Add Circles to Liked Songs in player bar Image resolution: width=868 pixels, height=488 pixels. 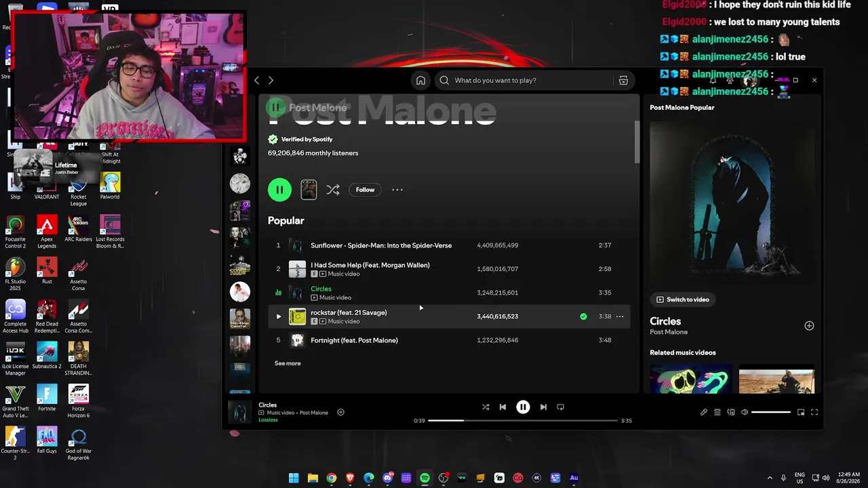point(340,412)
